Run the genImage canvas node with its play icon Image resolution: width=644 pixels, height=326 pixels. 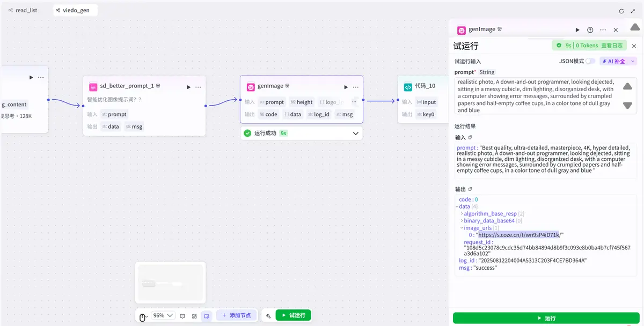346,87
